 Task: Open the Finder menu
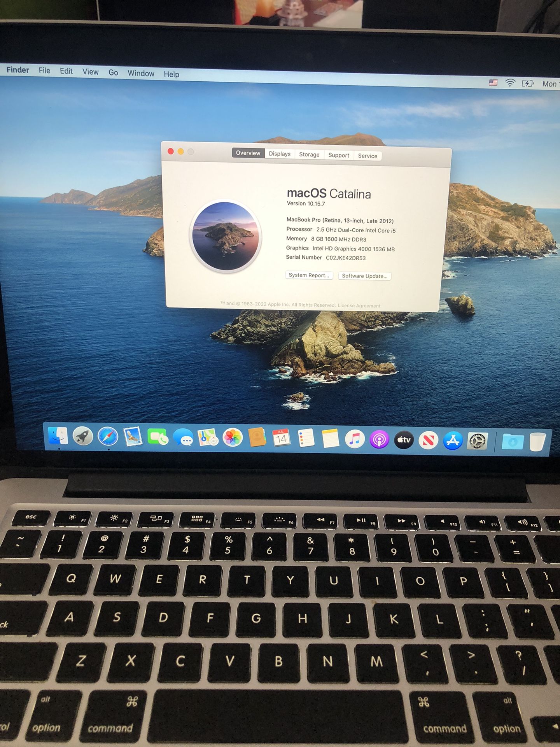tap(18, 70)
